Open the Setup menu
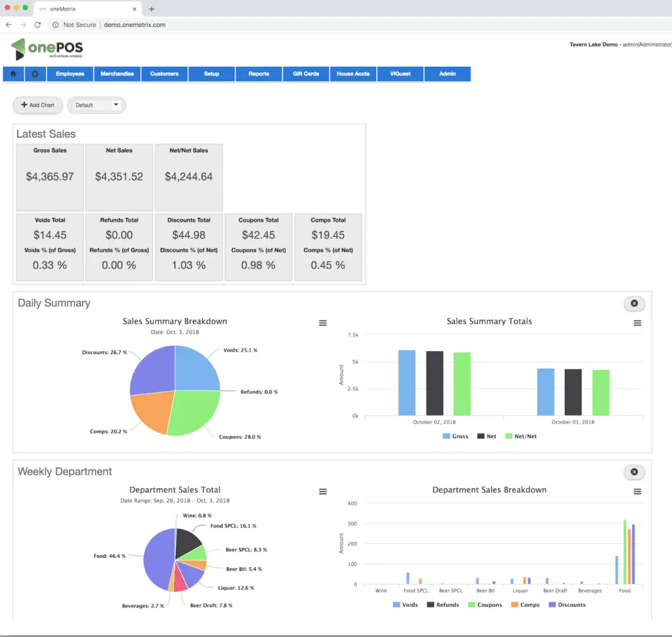 pos(212,73)
